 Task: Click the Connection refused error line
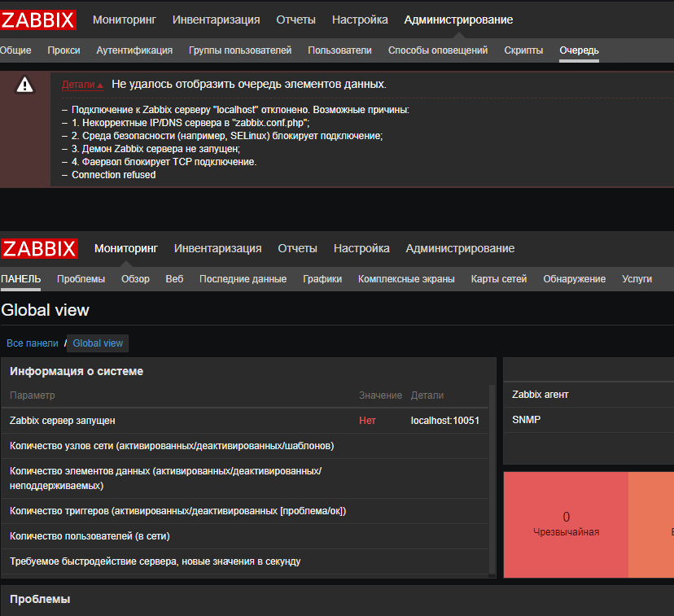113,175
